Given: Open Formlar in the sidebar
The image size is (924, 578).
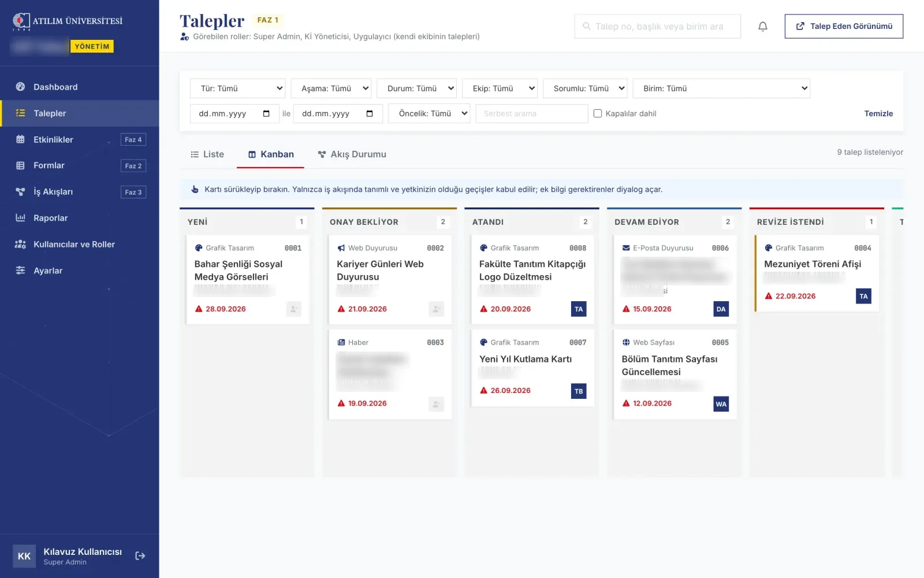Looking at the screenshot, I should (80, 165).
